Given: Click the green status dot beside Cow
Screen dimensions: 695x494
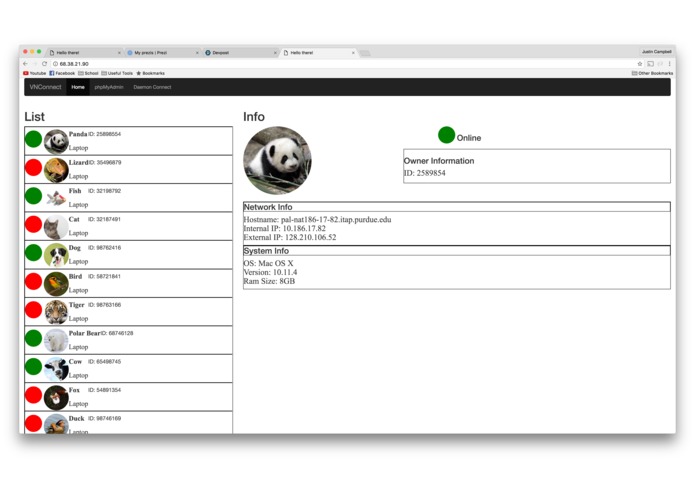Looking at the screenshot, I should pyautogui.click(x=34, y=366).
